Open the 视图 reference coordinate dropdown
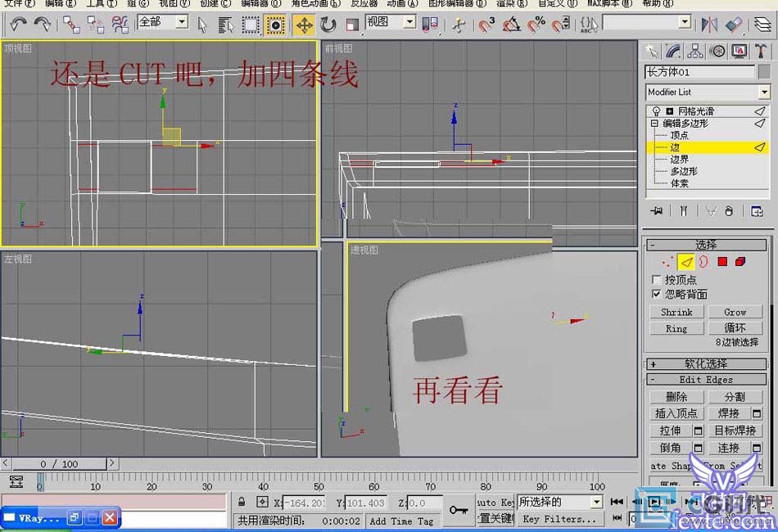 coord(409,21)
